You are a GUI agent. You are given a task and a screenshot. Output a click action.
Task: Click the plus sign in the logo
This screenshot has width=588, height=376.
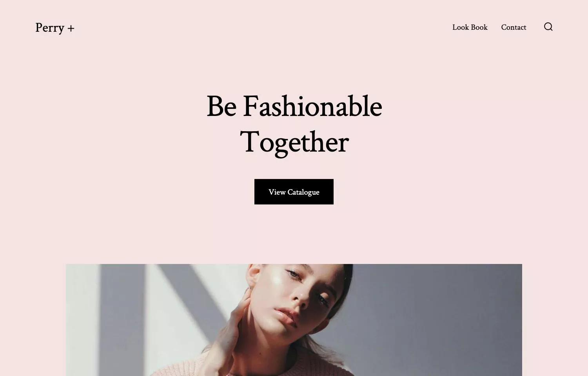click(71, 28)
